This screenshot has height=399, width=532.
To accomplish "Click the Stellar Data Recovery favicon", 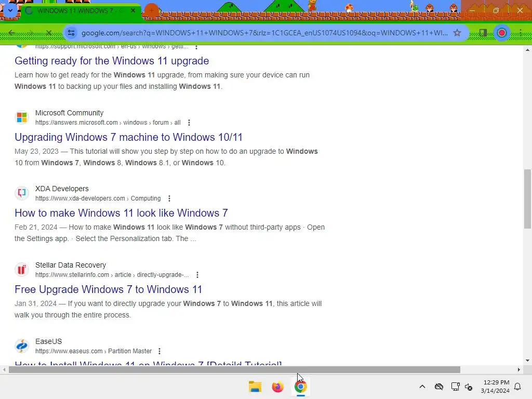I will (22, 270).
